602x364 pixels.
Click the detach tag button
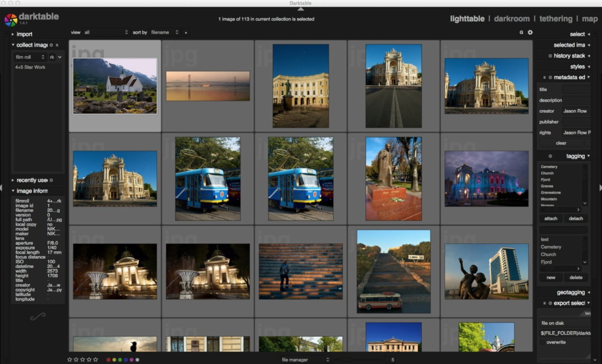576,218
